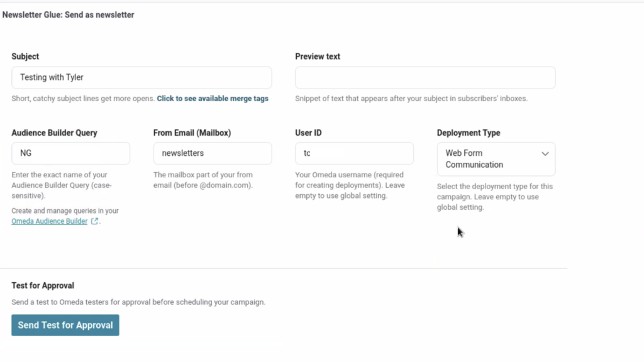Image resolution: width=644 pixels, height=362 pixels.
Task: Click the Test for Approval section heading
Action: coord(43,286)
